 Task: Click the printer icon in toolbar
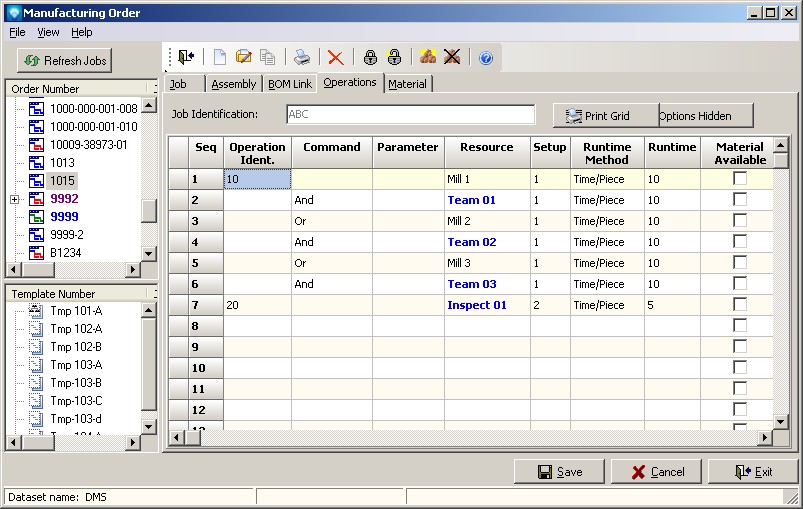[302, 58]
